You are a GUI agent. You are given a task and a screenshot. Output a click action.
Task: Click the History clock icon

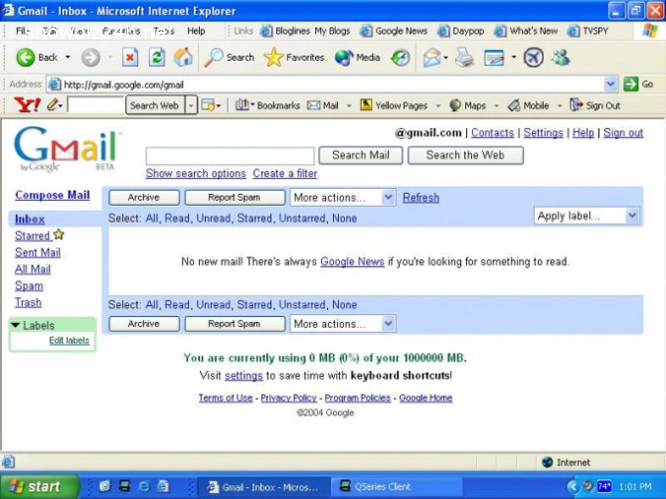[x=400, y=57]
